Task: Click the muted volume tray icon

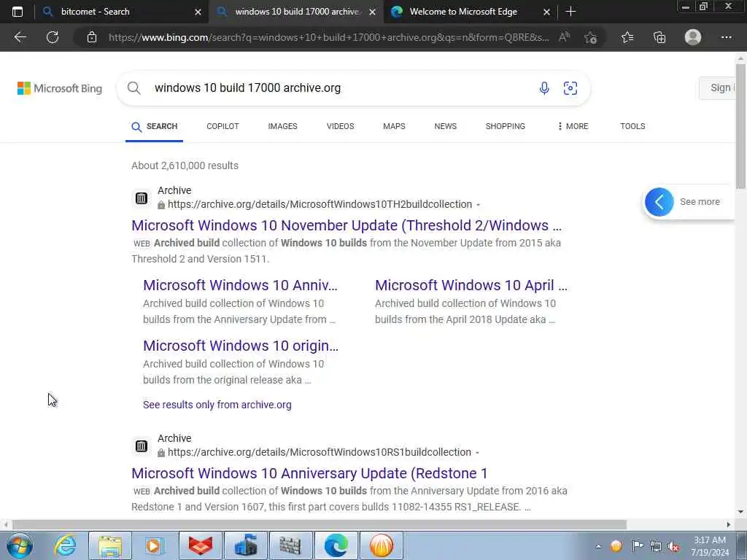Action: point(673,546)
